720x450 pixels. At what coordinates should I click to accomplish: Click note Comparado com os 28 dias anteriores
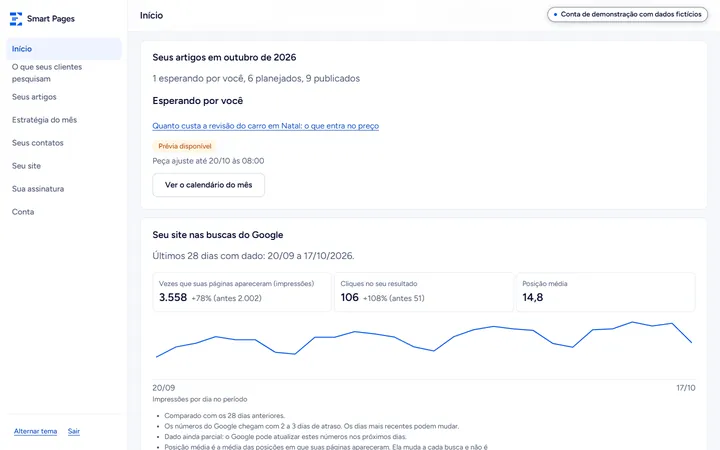point(225,416)
